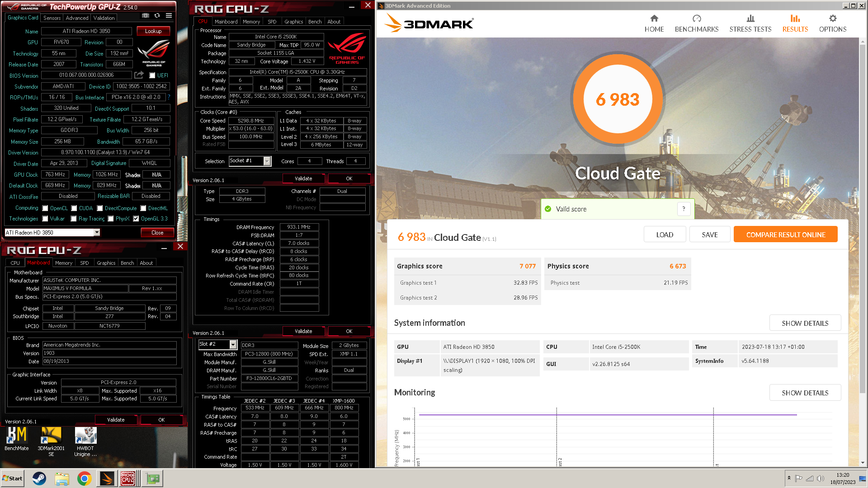Click SHOW DETAILS for System information
Viewport: 868px width, 488px height.
pos(805,323)
